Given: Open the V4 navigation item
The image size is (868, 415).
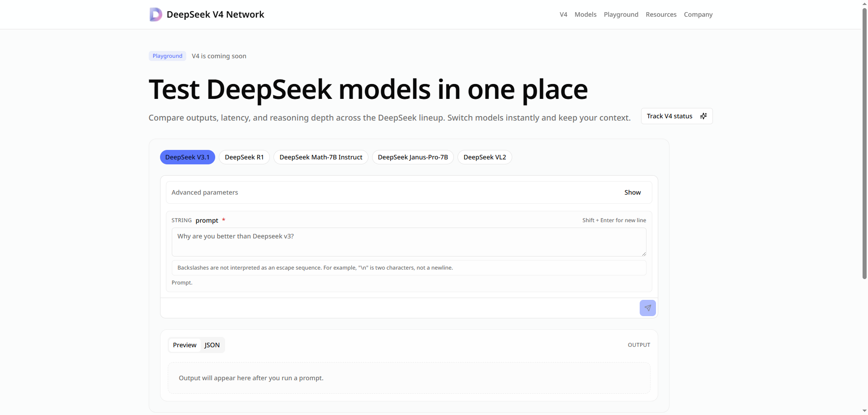Looking at the screenshot, I should pos(563,14).
